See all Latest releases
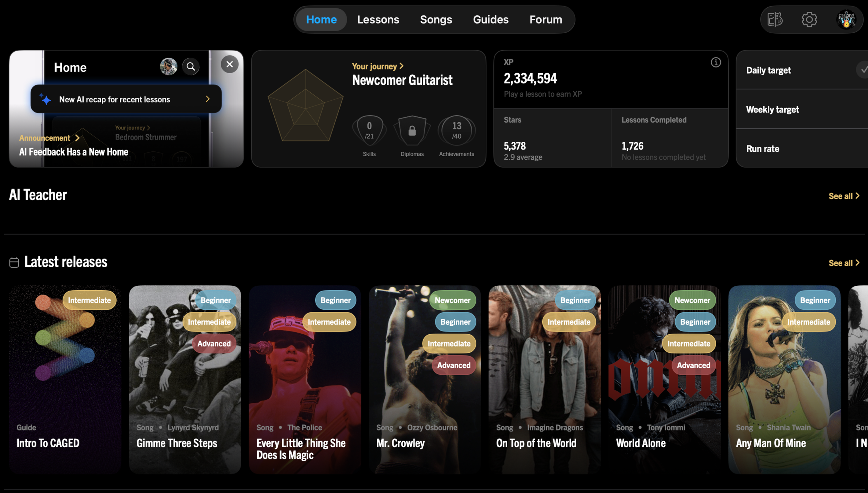 click(844, 263)
